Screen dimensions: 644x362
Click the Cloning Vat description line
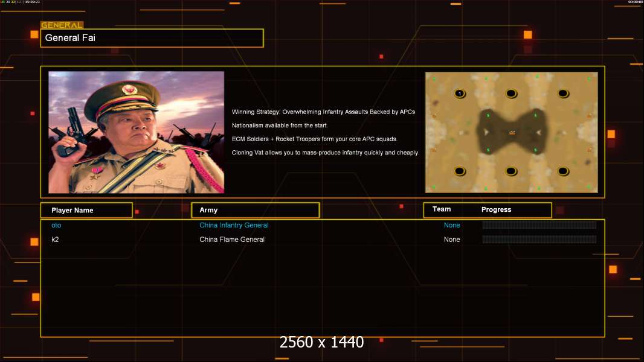[x=325, y=153]
